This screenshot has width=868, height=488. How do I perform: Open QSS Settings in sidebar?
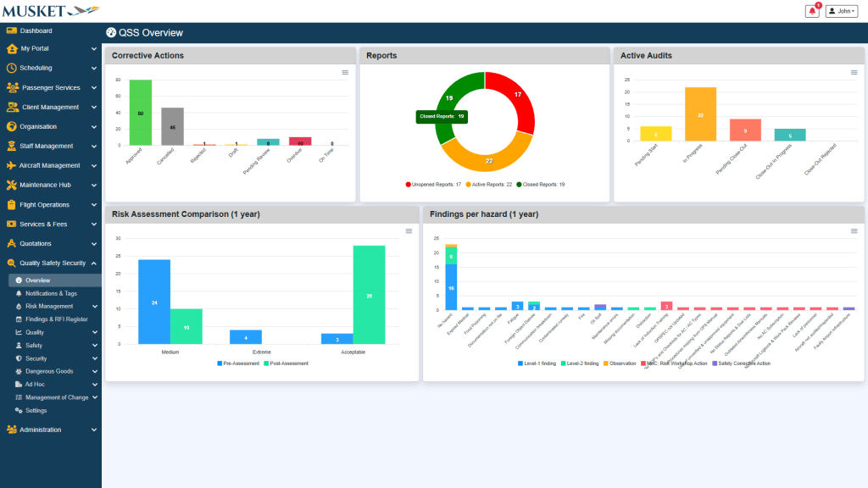36,410
